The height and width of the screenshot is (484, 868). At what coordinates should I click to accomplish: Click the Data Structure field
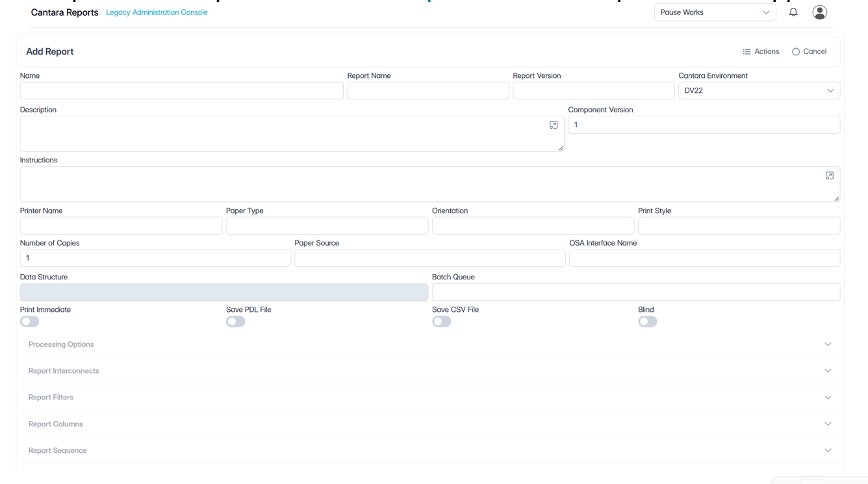(224, 292)
